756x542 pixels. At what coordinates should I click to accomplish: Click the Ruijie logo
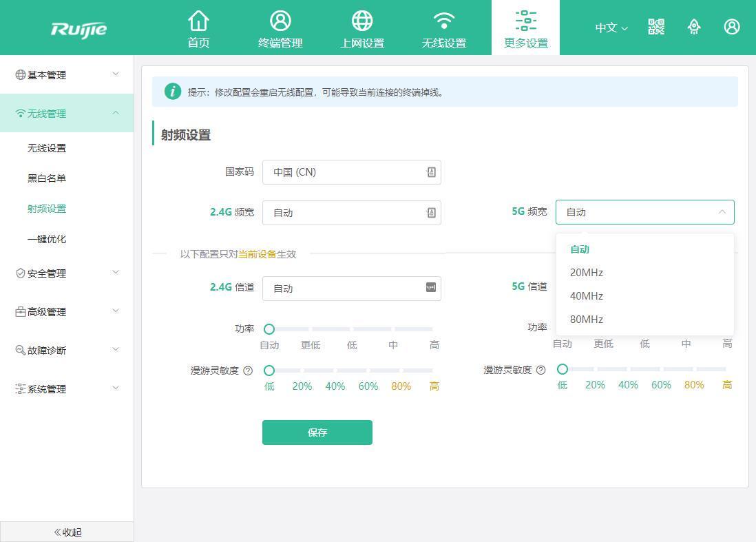pyautogui.click(x=78, y=30)
